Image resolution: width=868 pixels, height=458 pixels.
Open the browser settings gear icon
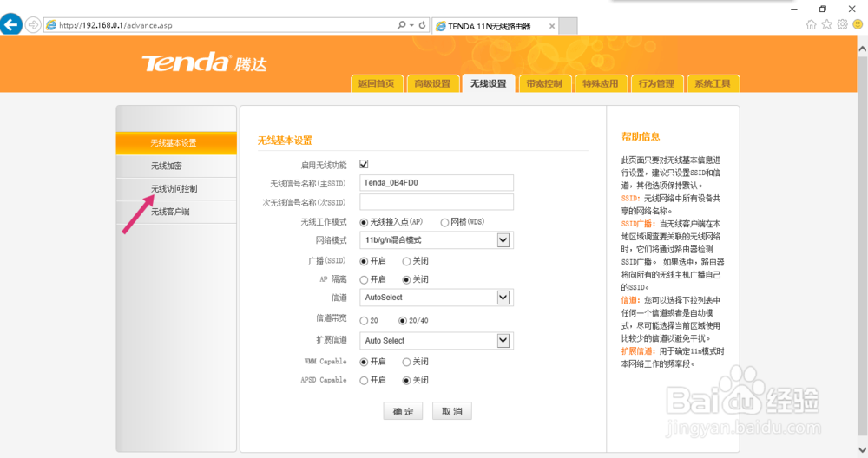(x=842, y=24)
